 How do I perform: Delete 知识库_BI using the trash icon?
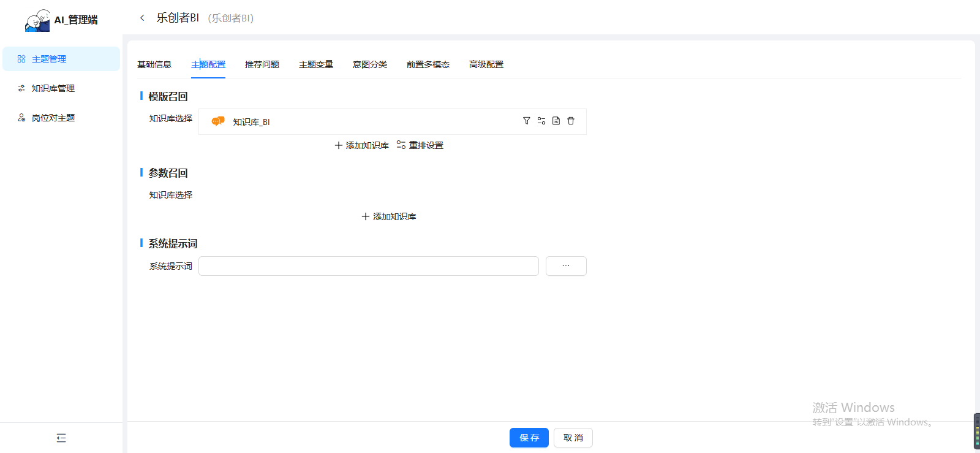click(571, 121)
